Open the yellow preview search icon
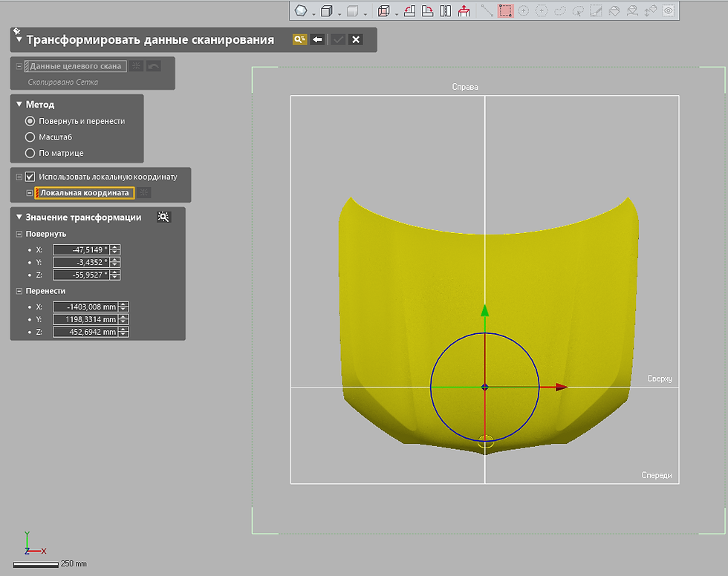Viewport: 728px width, 576px height. (299, 40)
